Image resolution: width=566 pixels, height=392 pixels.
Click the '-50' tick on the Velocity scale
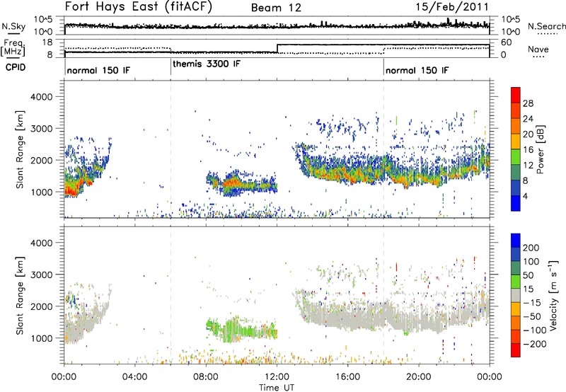[x=532, y=316]
